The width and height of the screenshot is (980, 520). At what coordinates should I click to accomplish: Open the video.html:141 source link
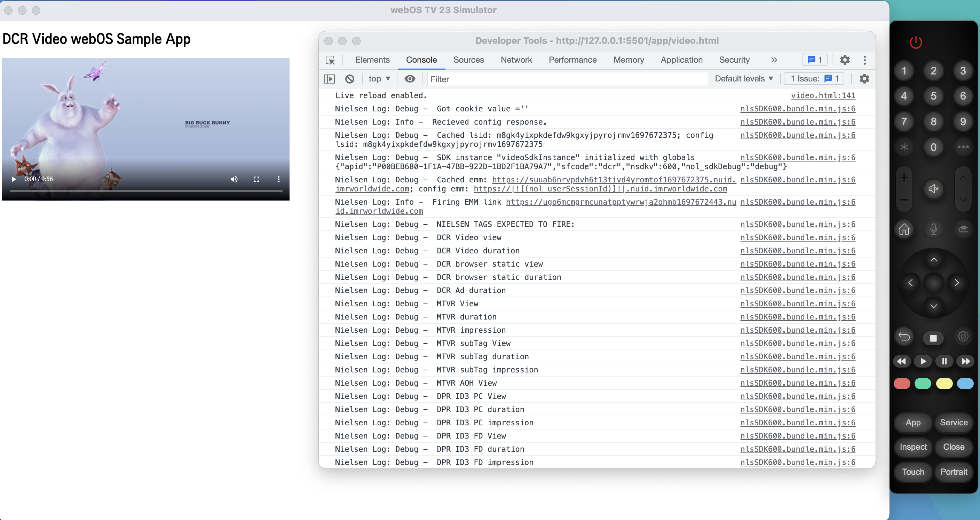pos(823,95)
